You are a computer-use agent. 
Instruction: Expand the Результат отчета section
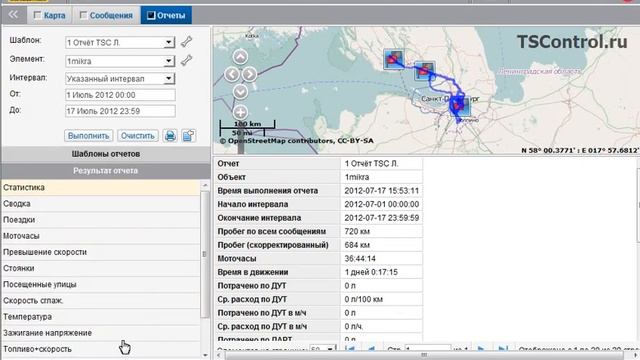pyautogui.click(x=106, y=171)
